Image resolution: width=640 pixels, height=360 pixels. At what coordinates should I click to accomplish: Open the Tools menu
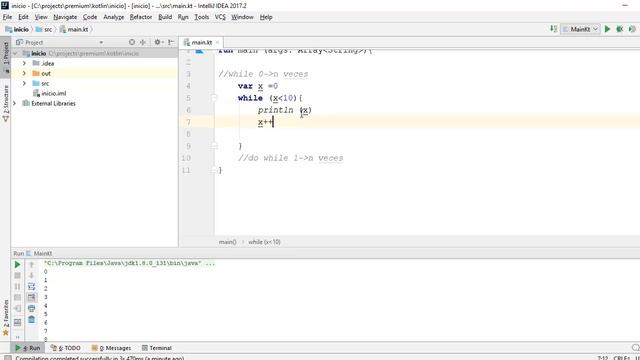point(201,17)
